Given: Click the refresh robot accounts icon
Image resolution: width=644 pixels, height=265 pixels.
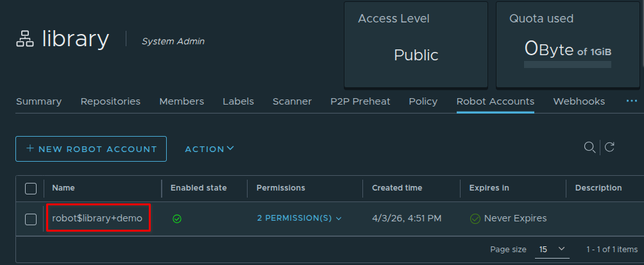Looking at the screenshot, I should [609, 148].
